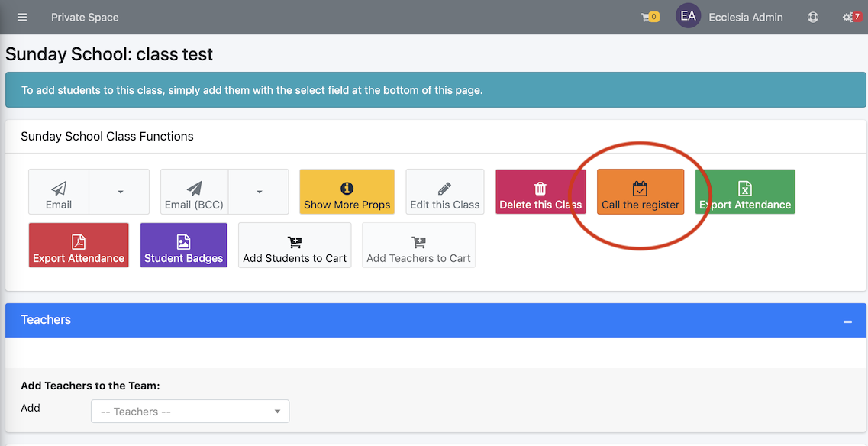Click Delete this Class button
The image size is (868, 446).
click(x=540, y=192)
